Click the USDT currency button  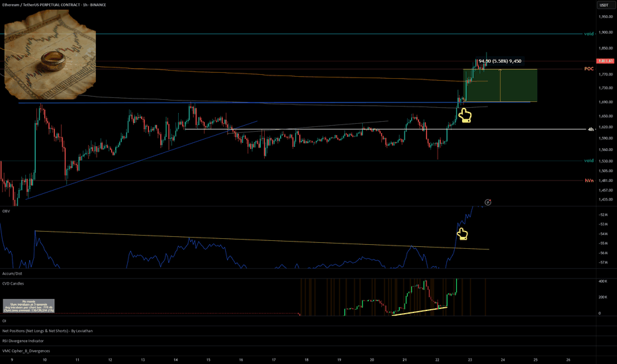604,5
